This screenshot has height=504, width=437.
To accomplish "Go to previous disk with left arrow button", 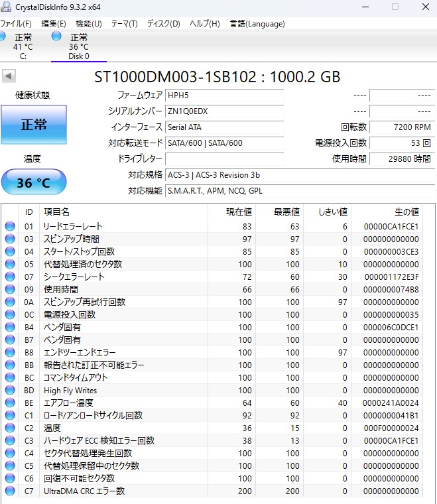I will 9,76.
